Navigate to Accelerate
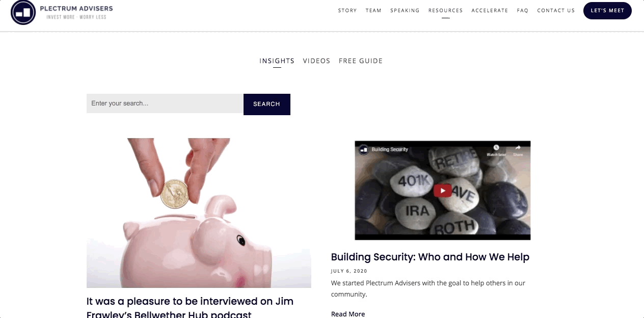Image resolution: width=644 pixels, height=318 pixels. (490, 11)
